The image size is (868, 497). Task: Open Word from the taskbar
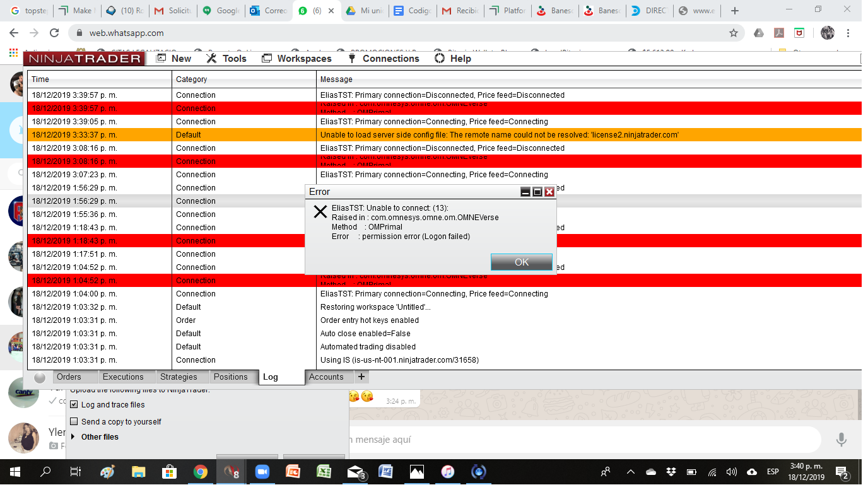[x=385, y=472]
